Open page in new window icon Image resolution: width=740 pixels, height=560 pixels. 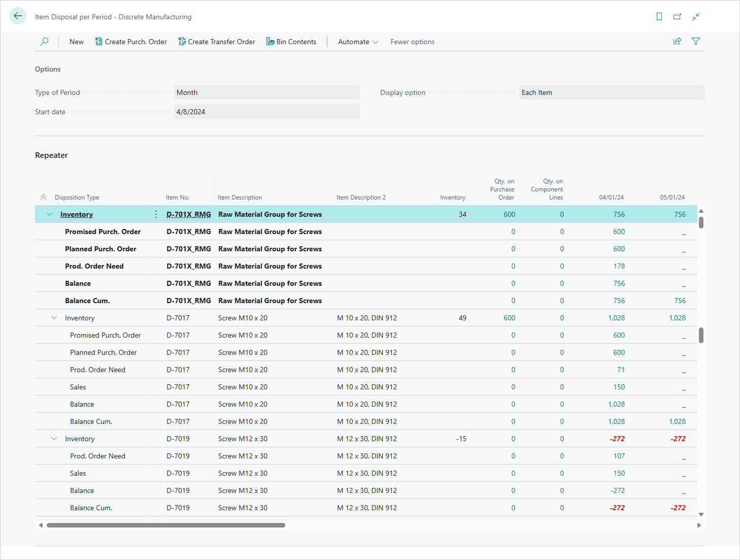pos(677,17)
